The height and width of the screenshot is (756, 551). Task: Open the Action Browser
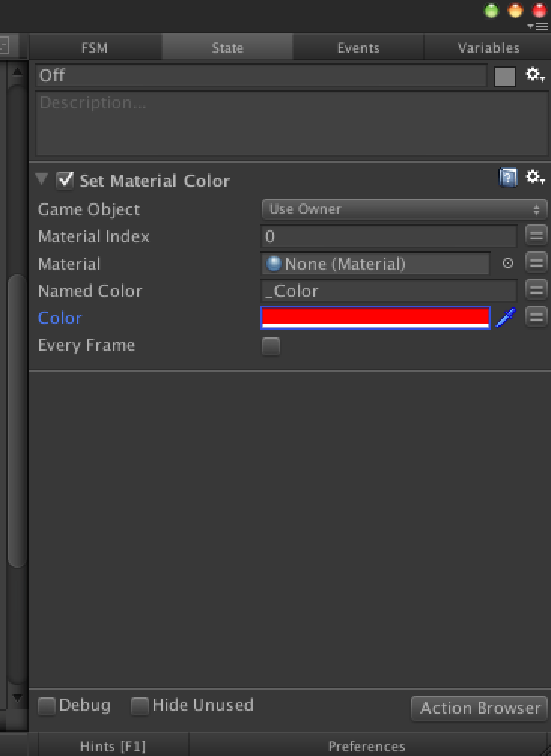coord(479,709)
